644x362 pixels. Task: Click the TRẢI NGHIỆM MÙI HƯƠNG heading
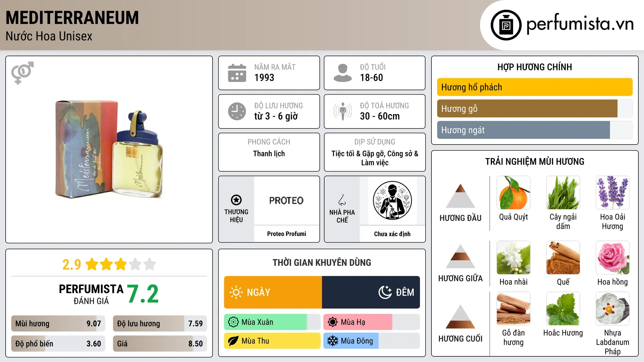pos(535,162)
